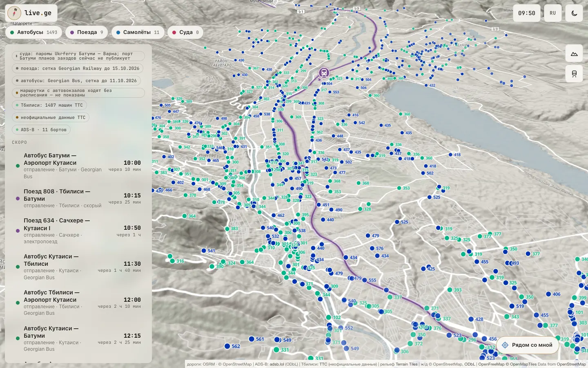Viewport: 588px width, 368px height.
Task: Click the маршрутки с автовокзалов notice chip
Action: pyautogui.click(x=78, y=93)
